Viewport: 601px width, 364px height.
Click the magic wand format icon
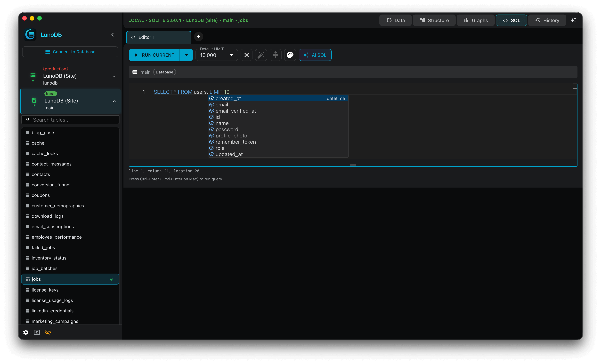(261, 55)
